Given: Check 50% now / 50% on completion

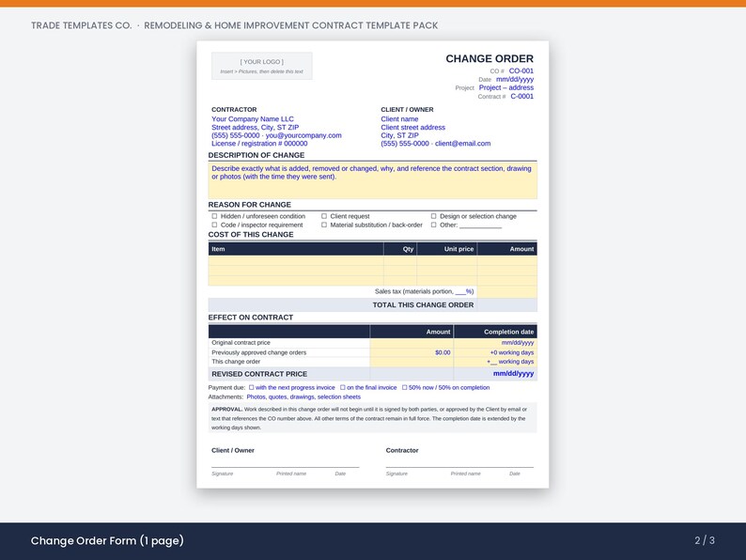Looking at the screenshot, I should pos(404,387).
